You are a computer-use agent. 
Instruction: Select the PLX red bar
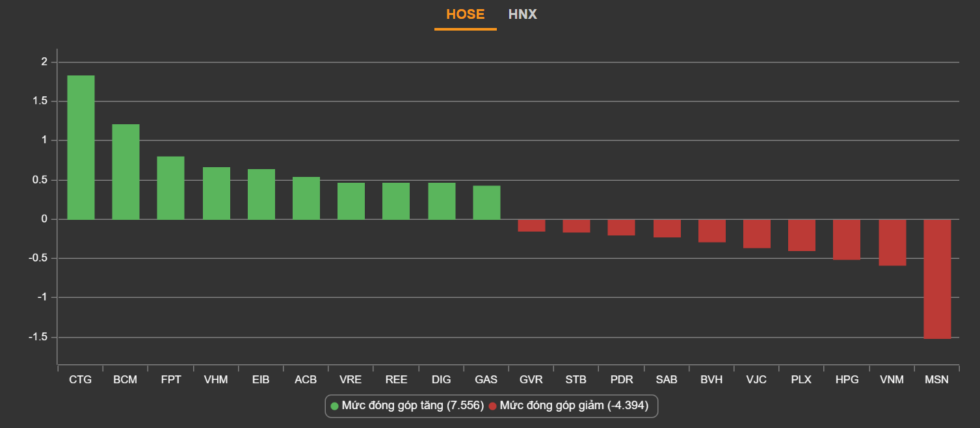(801, 235)
